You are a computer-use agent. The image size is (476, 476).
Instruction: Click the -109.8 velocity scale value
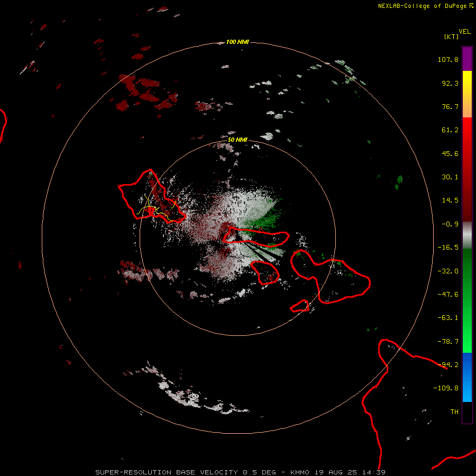coord(446,388)
